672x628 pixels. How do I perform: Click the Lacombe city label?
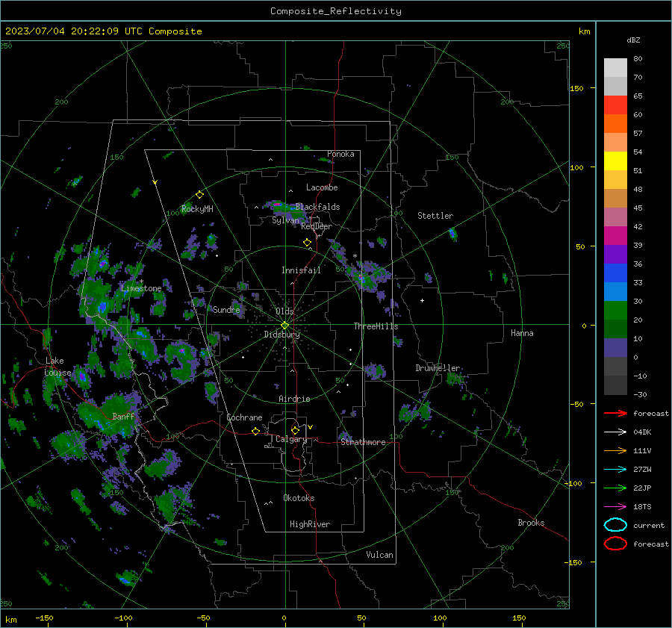coord(322,187)
